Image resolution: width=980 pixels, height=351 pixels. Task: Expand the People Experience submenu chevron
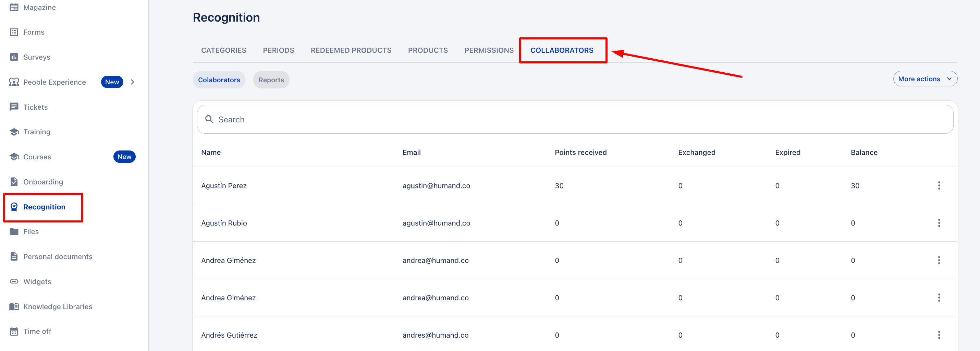[x=132, y=82]
